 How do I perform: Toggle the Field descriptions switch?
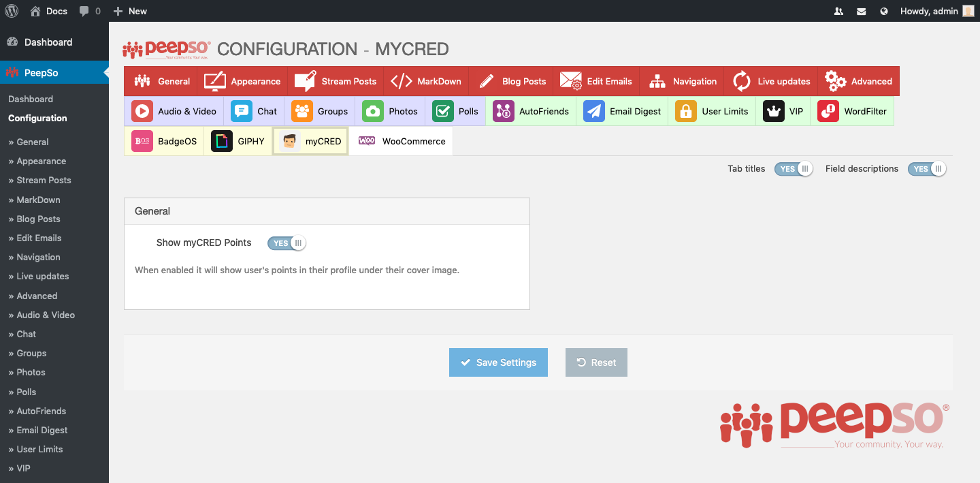(x=927, y=169)
